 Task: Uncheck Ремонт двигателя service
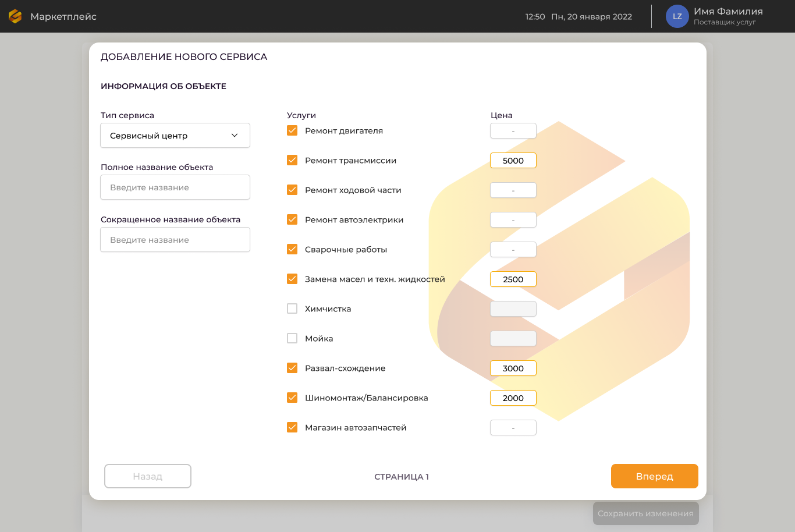[292, 131]
